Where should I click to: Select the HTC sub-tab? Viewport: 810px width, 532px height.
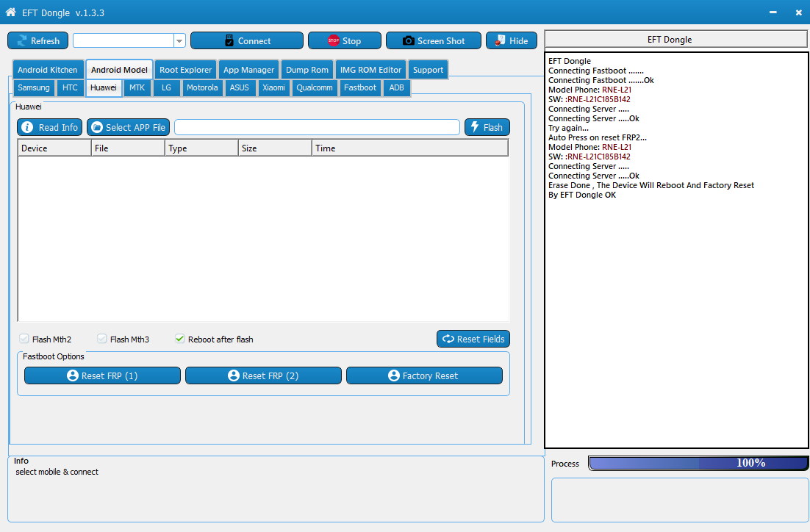pyautogui.click(x=70, y=87)
